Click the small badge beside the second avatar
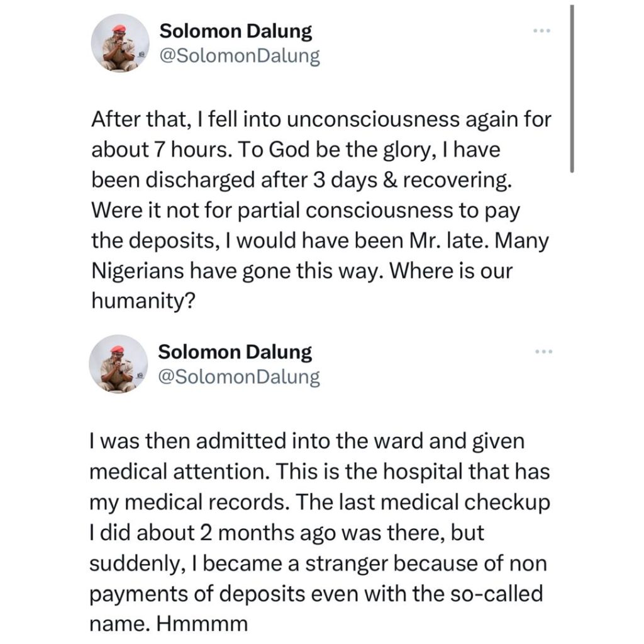This screenshot has height=644, width=644. tap(142, 375)
